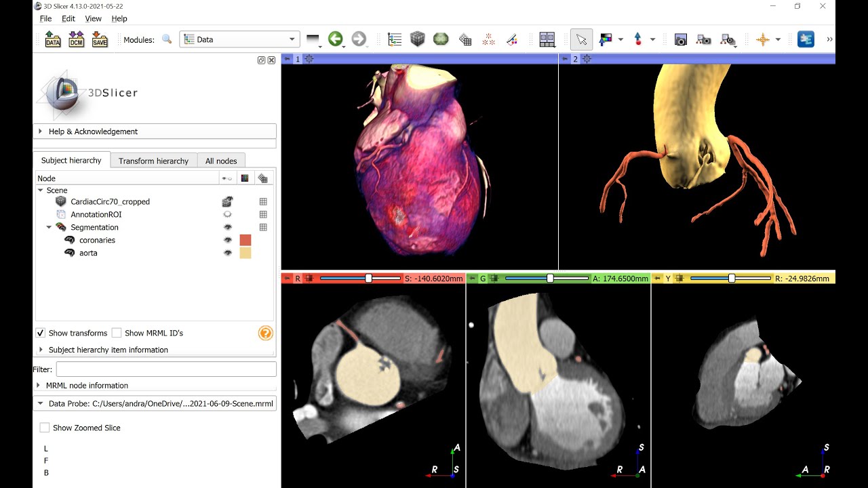Click into the Filter text field
Viewport: 868px width, 488px height.
coord(166,369)
